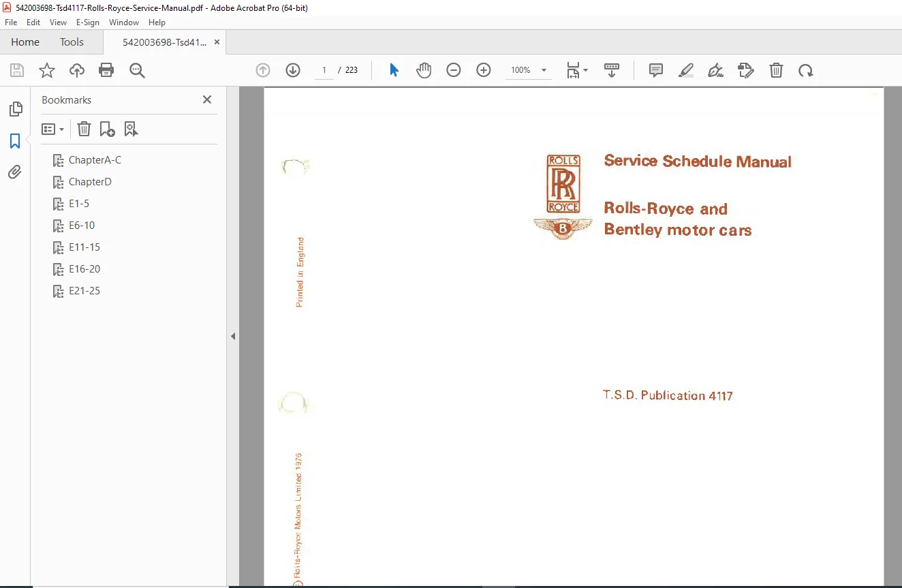Close the 542003698-Tsd41 document tab
Viewport: 902px width, 588px height.
pos(217,42)
